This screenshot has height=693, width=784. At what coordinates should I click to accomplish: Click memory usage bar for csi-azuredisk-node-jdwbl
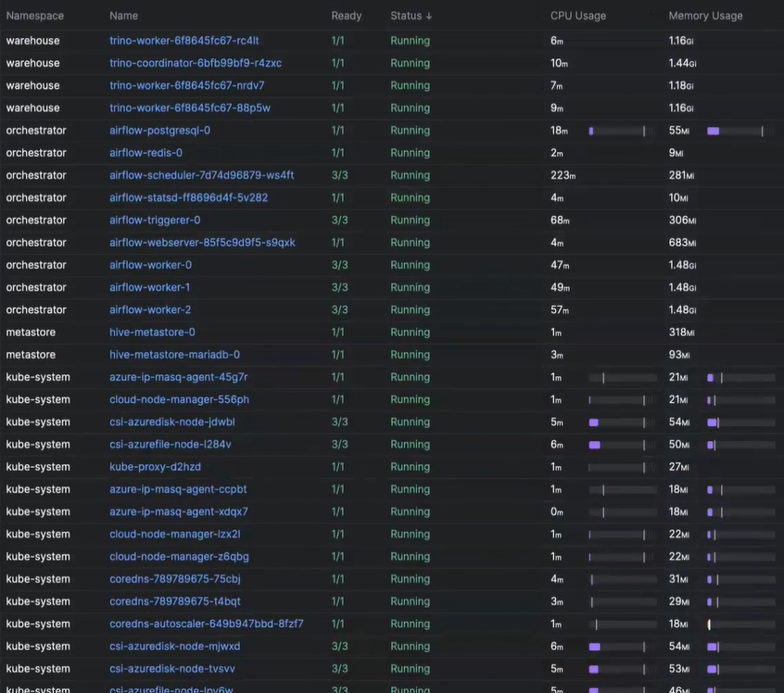740,422
